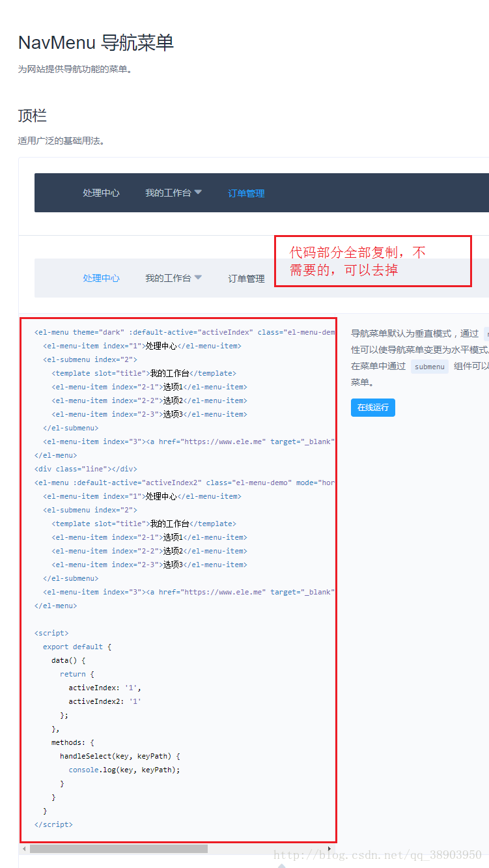Image resolution: width=489 pixels, height=868 pixels.
Task: Click the 在线运行 button
Action: 373,408
